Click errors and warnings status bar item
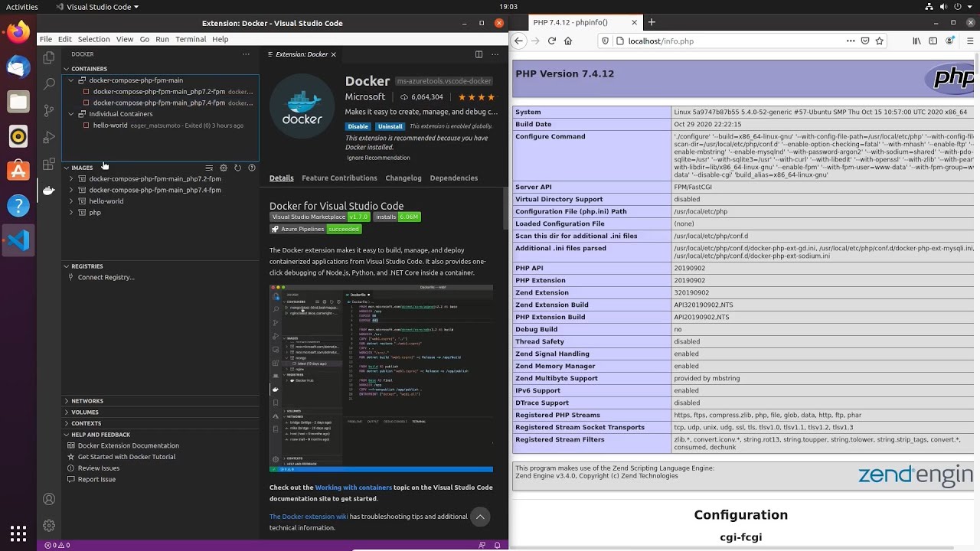980x551 pixels. coord(57,546)
